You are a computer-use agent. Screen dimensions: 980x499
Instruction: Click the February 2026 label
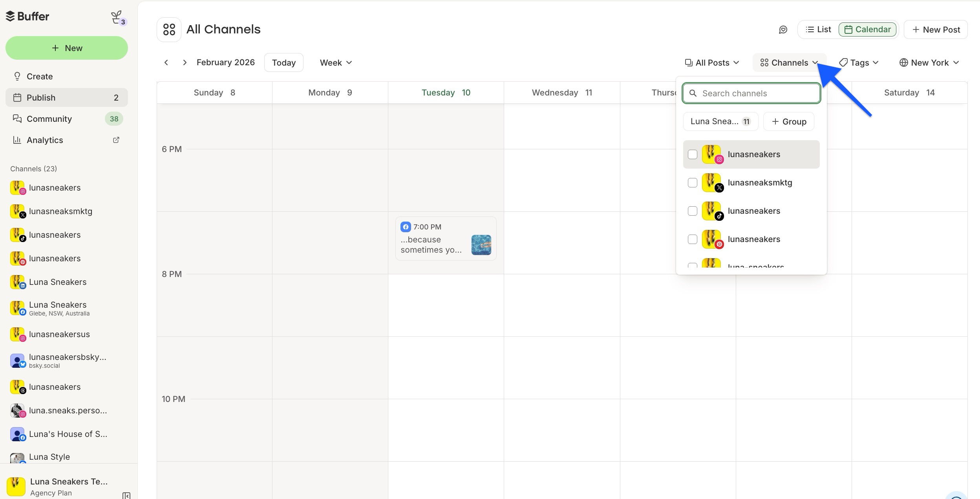(226, 62)
